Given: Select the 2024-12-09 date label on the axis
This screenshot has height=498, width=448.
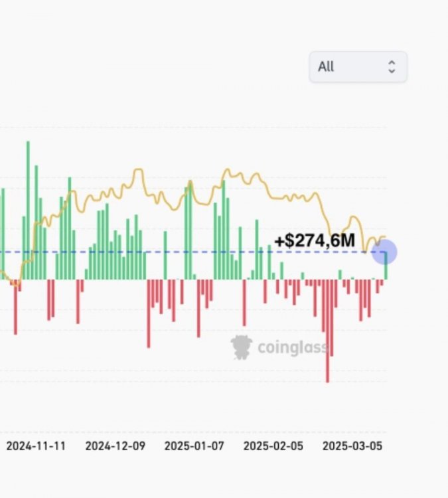Looking at the screenshot, I should pos(115,446).
